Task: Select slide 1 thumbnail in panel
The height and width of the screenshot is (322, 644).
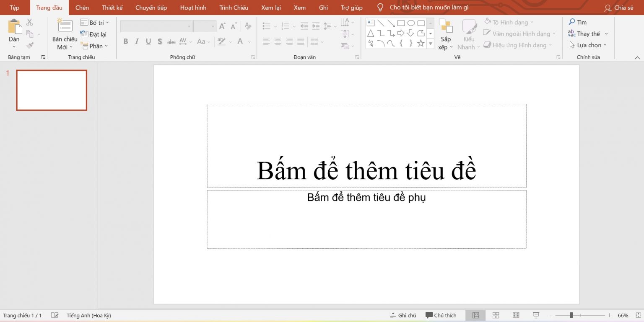Action: pyautogui.click(x=52, y=90)
